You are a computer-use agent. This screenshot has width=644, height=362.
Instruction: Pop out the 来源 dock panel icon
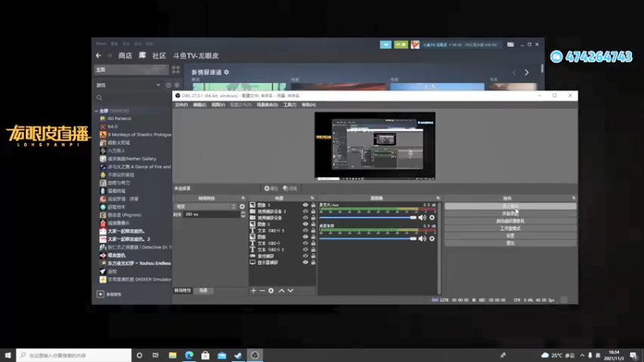(312, 198)
